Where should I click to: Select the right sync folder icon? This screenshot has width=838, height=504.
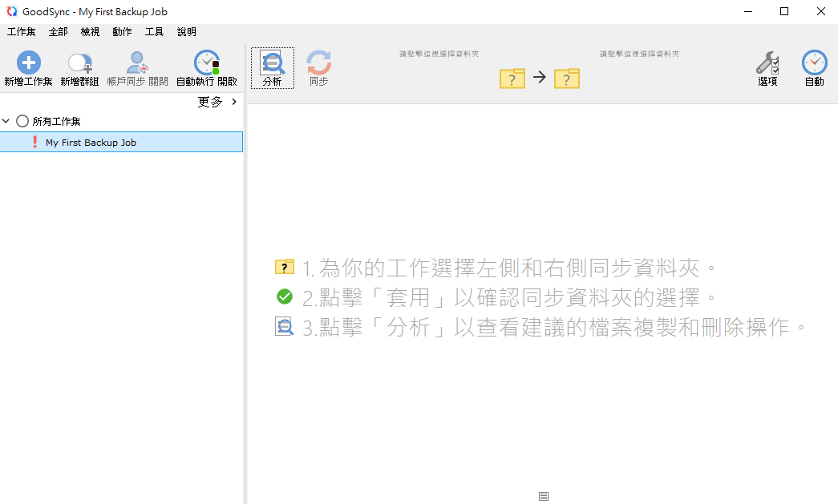pyautogui.click(x=567, y=78)
